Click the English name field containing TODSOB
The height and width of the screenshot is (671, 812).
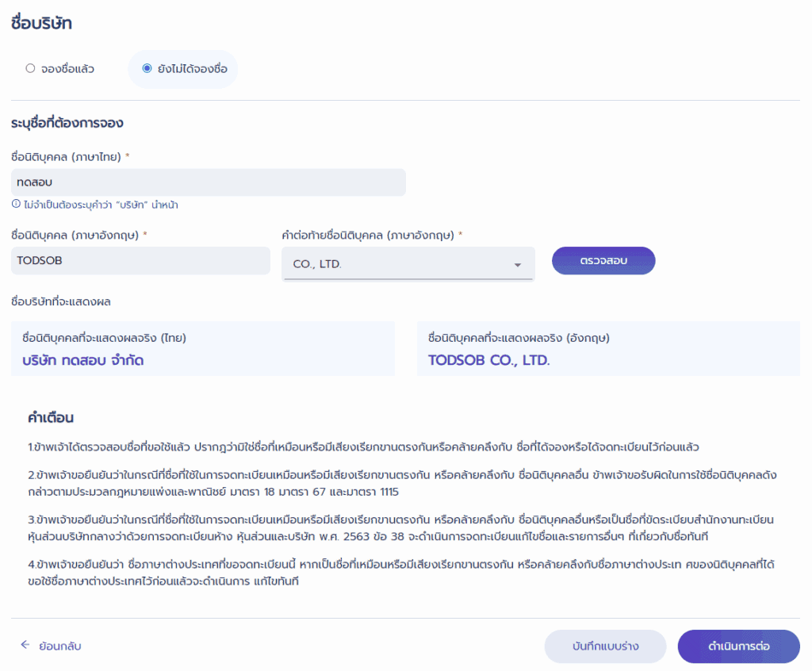[x=140, y=260]
